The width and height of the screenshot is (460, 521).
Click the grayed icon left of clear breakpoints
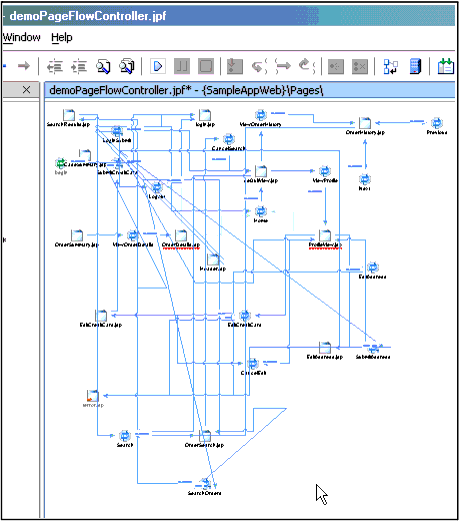tap(336, 67)
